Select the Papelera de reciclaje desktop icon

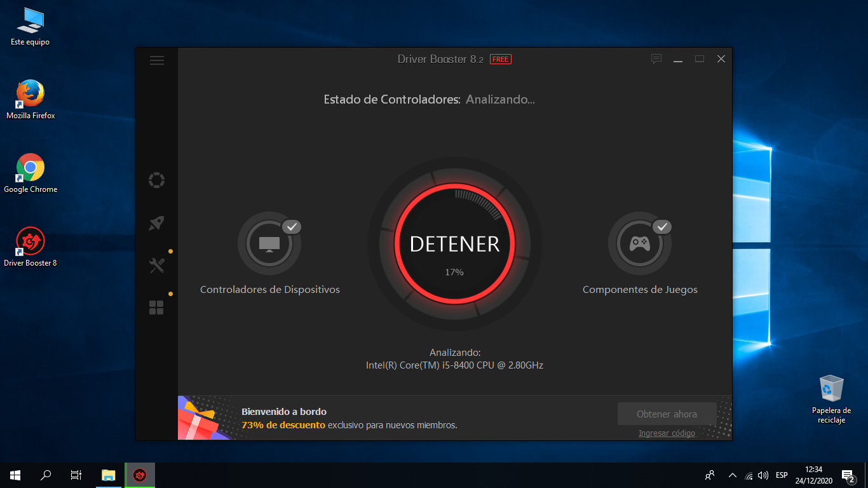(831, 399)
